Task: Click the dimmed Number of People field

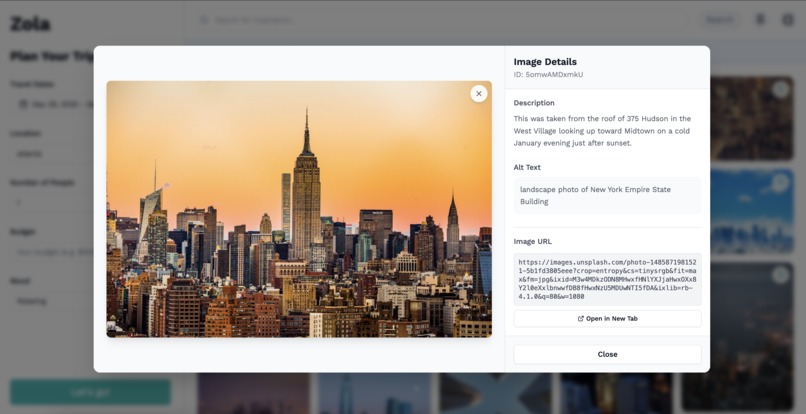Action: tap(51, 203)
